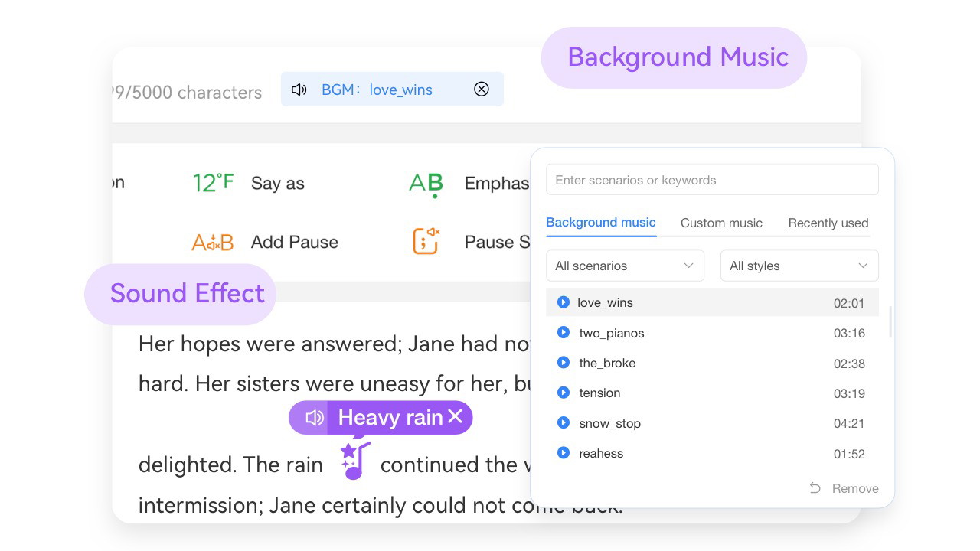Select the Background music tab
This screenshot has height=551, width=980.
[600, 223]
